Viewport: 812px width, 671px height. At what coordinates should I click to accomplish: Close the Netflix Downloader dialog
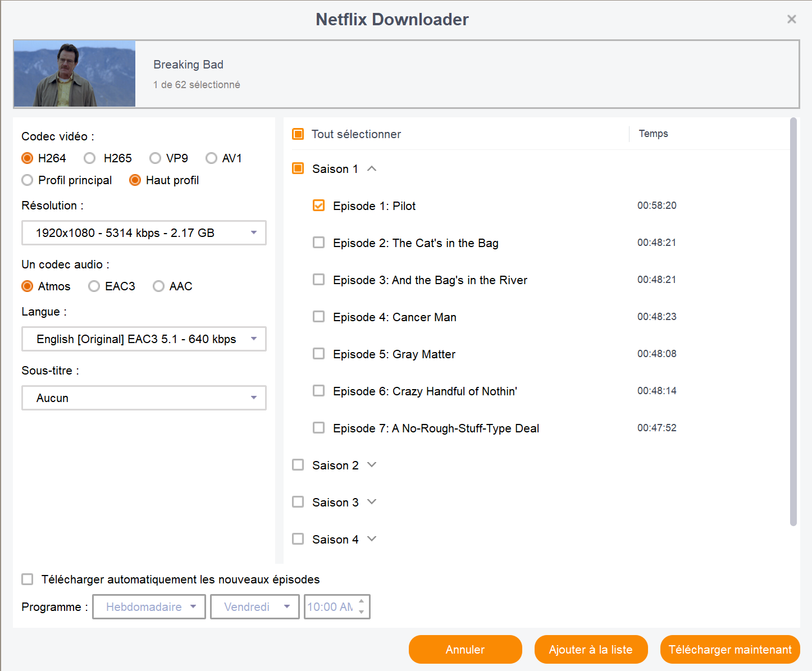pyautogui.click(x=792, y=19)
